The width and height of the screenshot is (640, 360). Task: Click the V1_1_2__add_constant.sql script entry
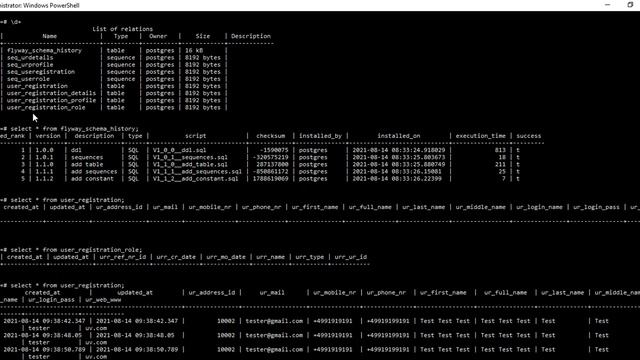(x=196, y=179)
